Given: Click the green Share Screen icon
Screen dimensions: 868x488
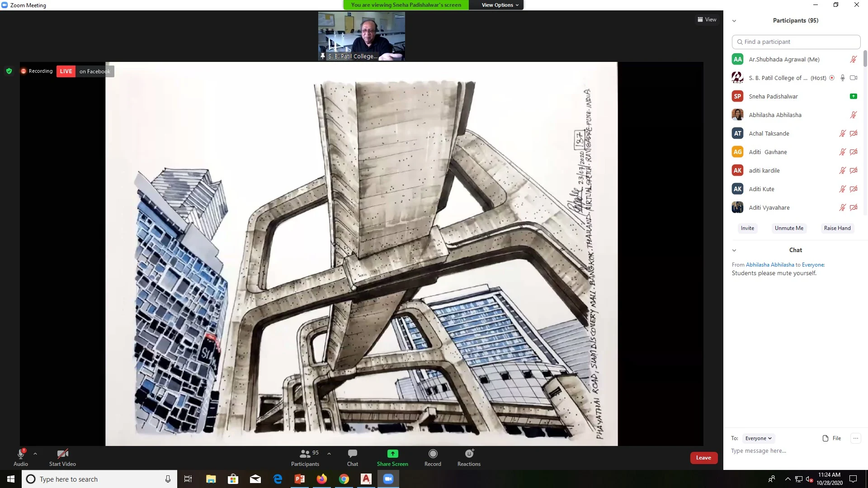Looking at the screenshot, I should click(x=392, y=454).
